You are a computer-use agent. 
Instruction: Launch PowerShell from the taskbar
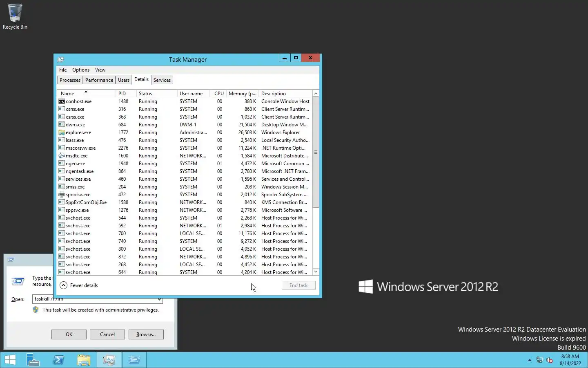pyautogui.click(x=58, y=360)
